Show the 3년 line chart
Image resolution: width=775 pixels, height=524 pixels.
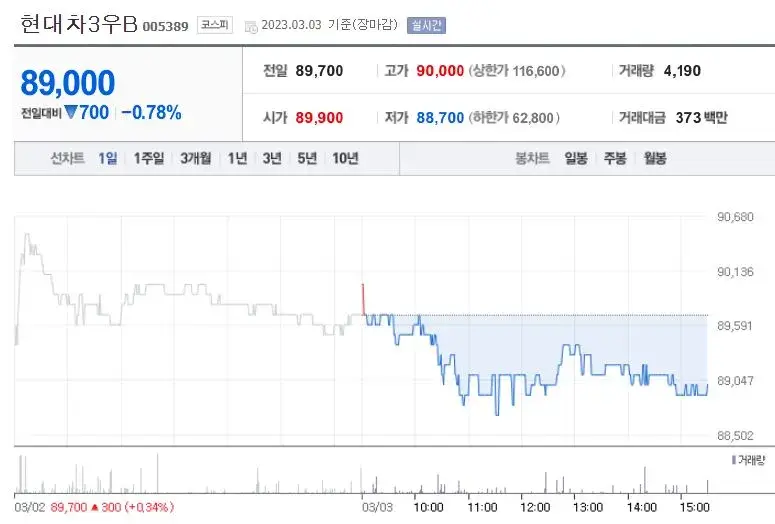click(272, 158)
